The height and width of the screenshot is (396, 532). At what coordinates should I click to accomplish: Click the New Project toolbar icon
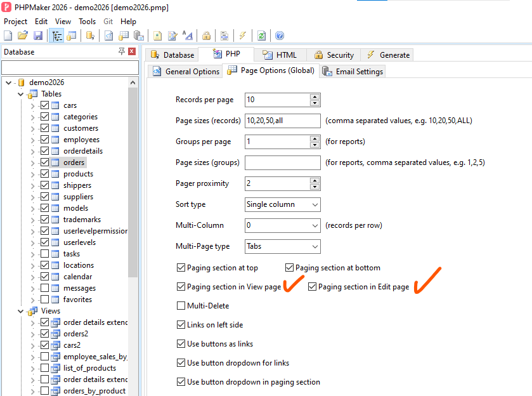click(8, 36)
